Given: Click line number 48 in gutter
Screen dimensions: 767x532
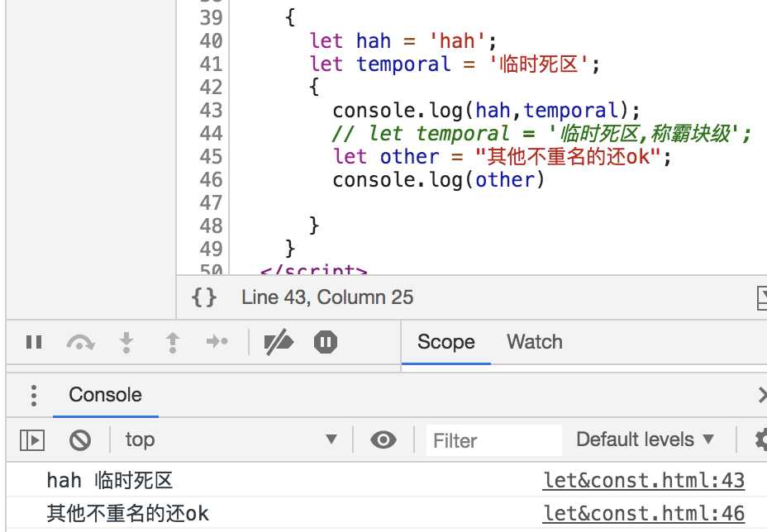Looking at the screenshot, I should point(211,226).
